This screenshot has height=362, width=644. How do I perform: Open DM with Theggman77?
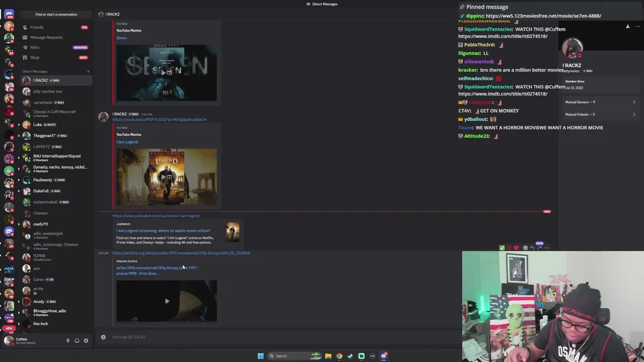56,136
